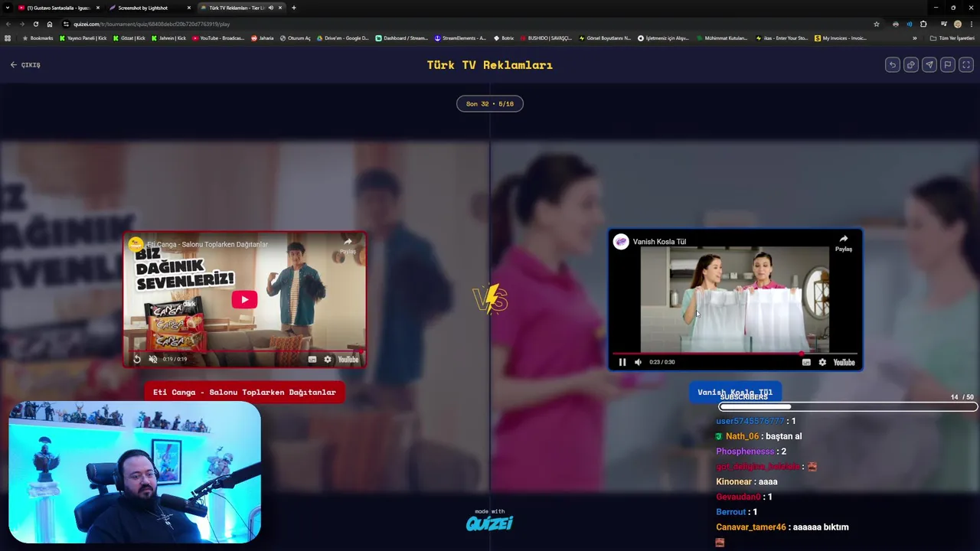Click the quizei.com address bar
Viewport: 980px width, 551px height.
[x=471, y=24]
